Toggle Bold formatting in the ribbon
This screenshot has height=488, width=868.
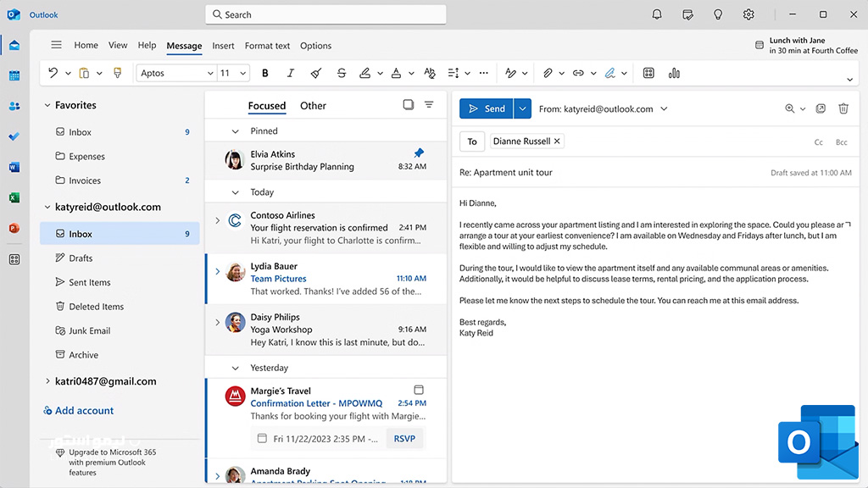pos(265,73)
